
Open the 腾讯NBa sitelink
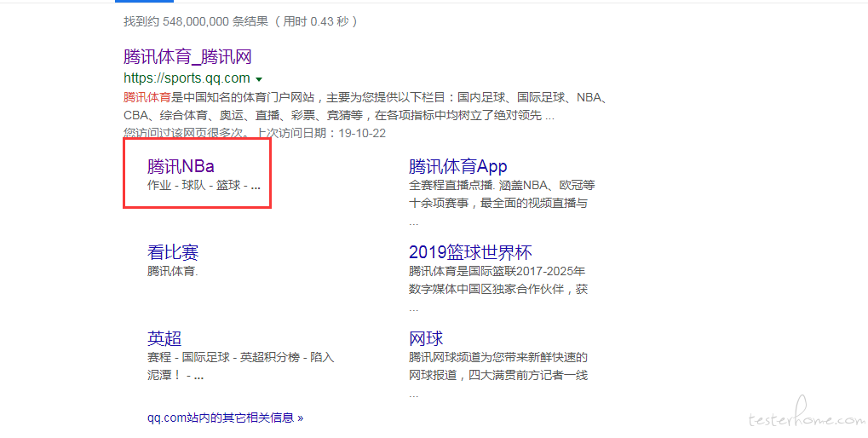(181, 166)
